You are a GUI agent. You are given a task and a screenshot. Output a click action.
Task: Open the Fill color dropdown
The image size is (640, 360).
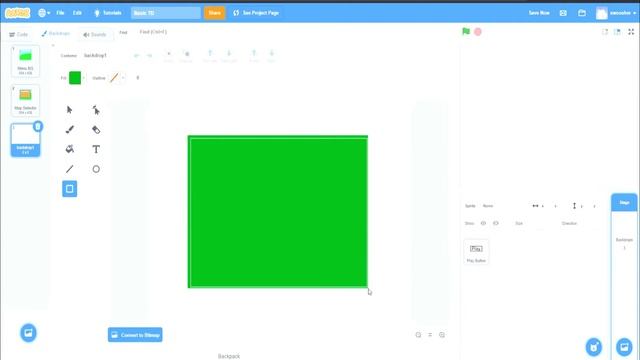pyautogui.click(x=84, y=78)
